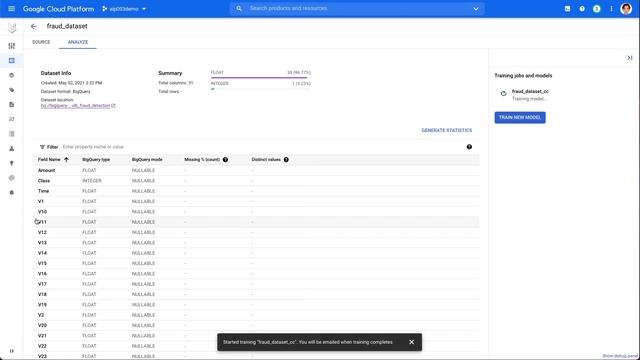
Task: Dismiss the training started notification
Action: [x=411, y=342]
